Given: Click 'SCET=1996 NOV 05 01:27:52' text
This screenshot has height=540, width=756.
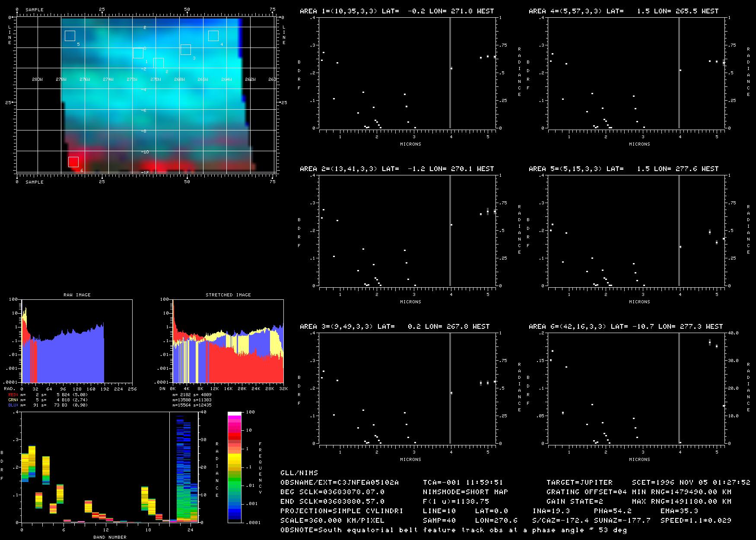Looking at the screenshot, I should click(x=691, y=483).
